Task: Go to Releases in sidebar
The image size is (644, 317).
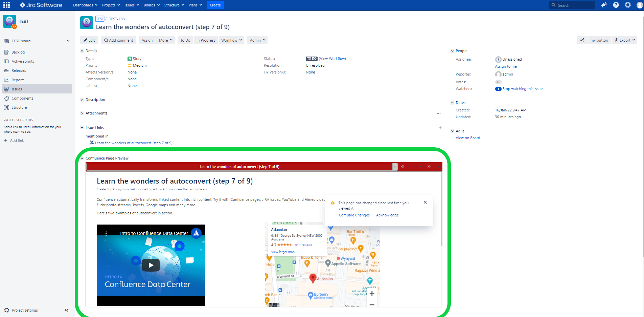Action: coord(19,70)
